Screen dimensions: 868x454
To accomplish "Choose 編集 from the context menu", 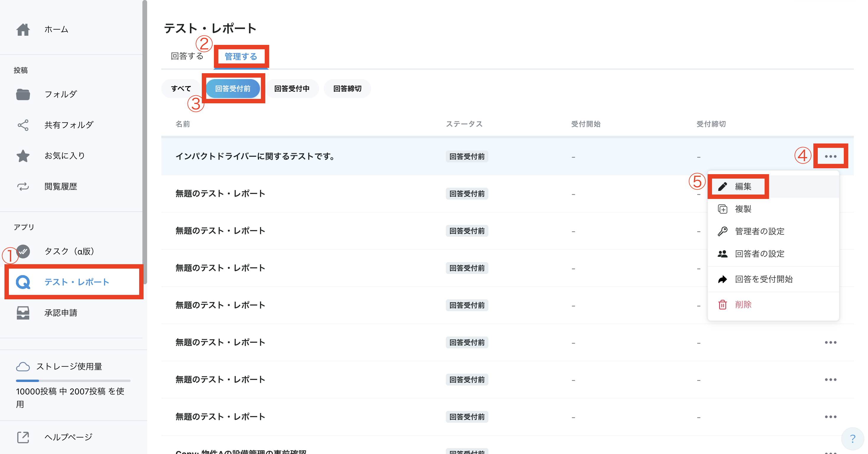I will (x=743, y=186).
